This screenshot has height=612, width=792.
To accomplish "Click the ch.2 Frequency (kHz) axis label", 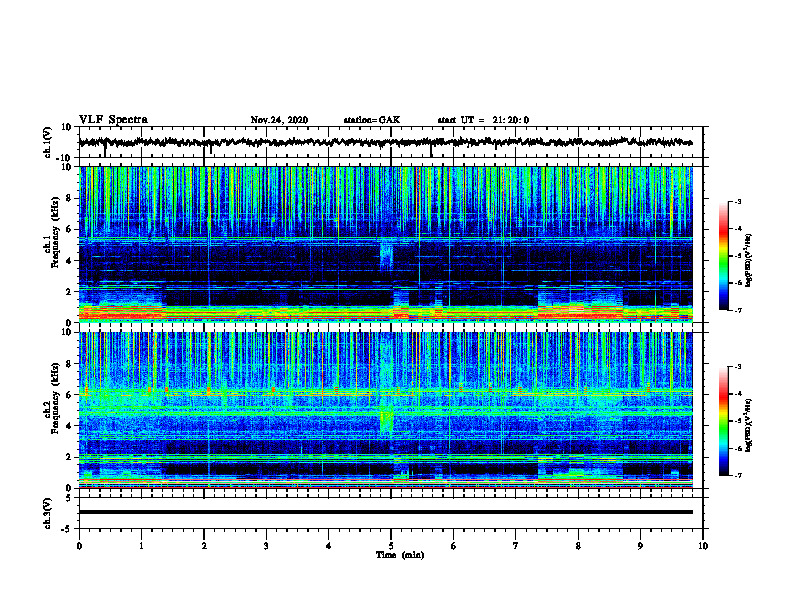I will (51, 399).
